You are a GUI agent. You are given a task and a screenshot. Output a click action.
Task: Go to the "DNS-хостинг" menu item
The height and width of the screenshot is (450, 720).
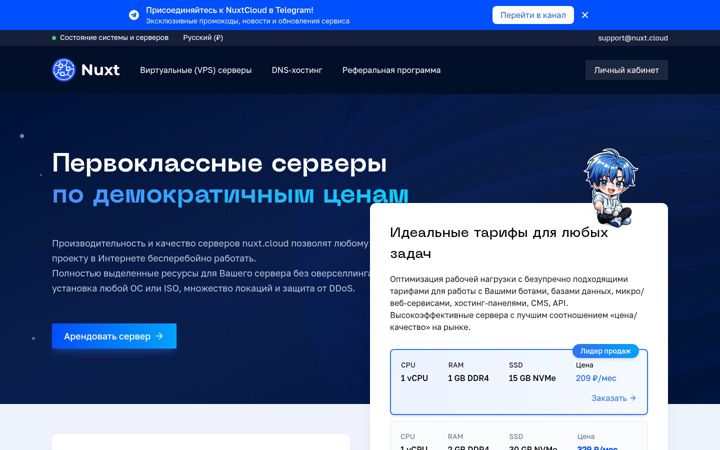[x=297, y=70]
